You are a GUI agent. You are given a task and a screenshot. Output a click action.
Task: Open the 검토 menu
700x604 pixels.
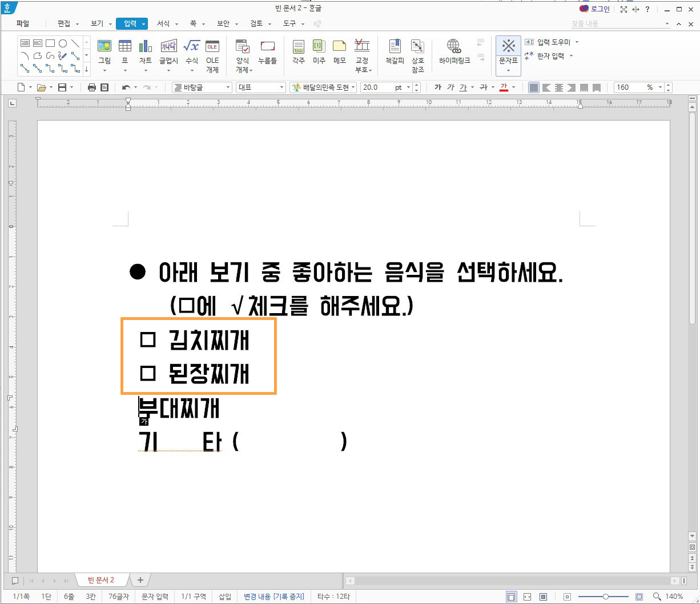[256, 23]
